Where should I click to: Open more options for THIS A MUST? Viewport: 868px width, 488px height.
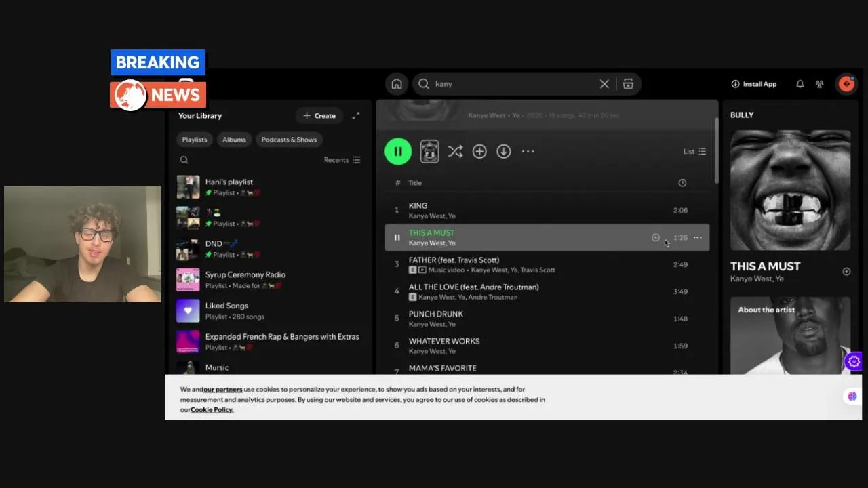point(698,237)
